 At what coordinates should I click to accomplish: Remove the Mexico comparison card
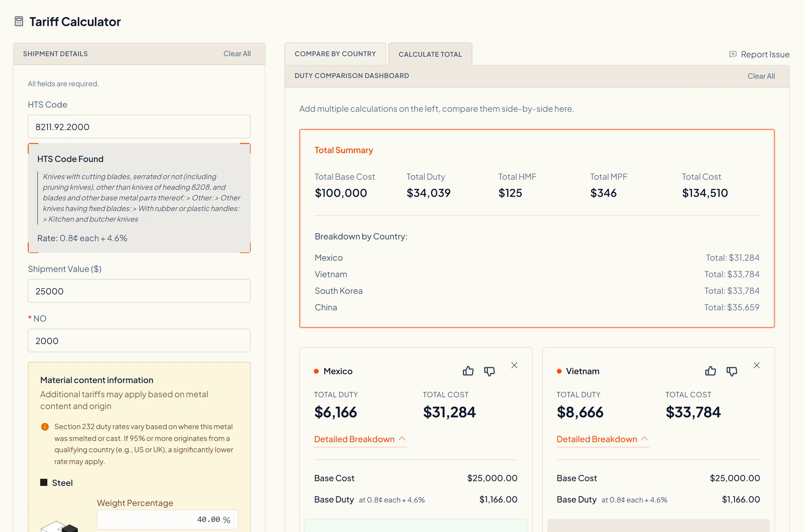[514, 365]
